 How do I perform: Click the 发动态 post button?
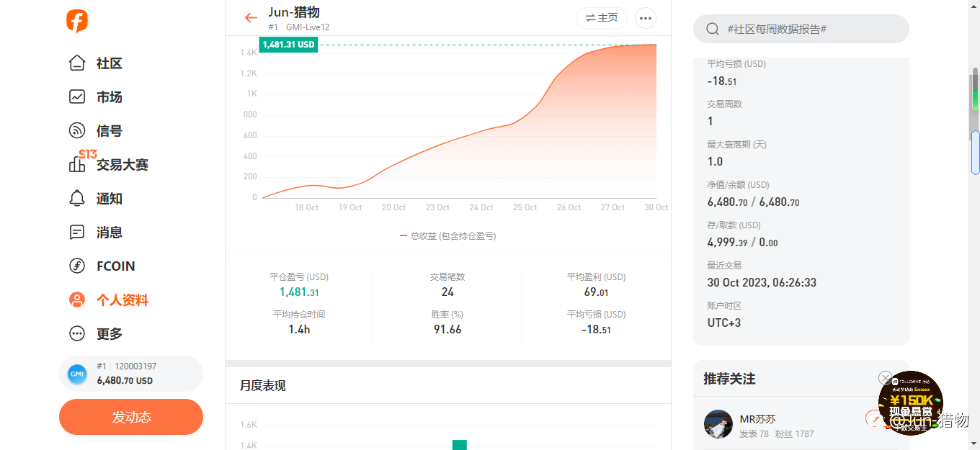[131, 417]
